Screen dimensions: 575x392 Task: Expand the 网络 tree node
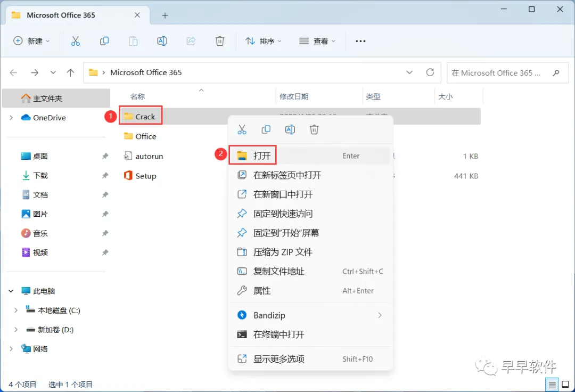point(11,349)
